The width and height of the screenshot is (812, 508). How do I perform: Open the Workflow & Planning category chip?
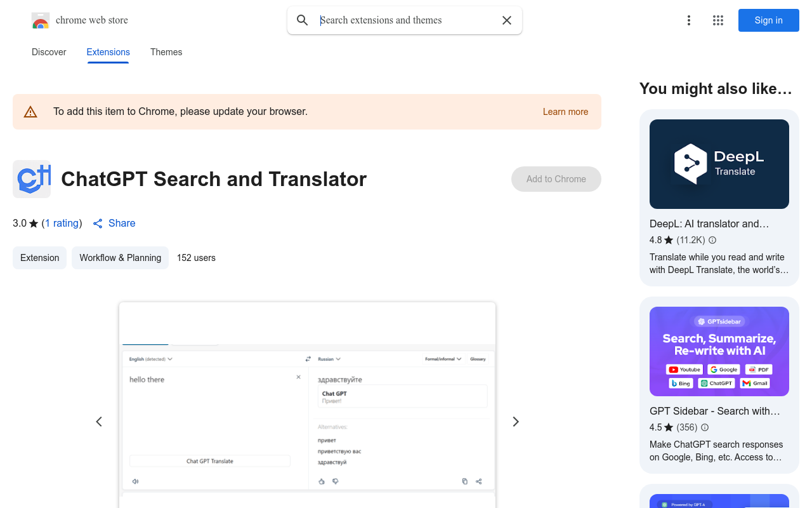pos(120,258)
